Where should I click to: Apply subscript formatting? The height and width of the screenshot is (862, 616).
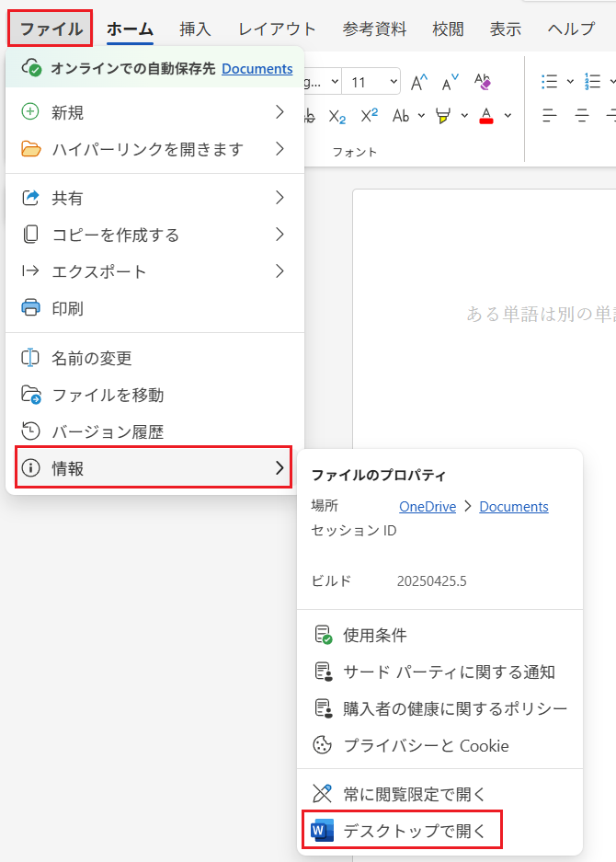pyautogui.click(x=337, y=116)
